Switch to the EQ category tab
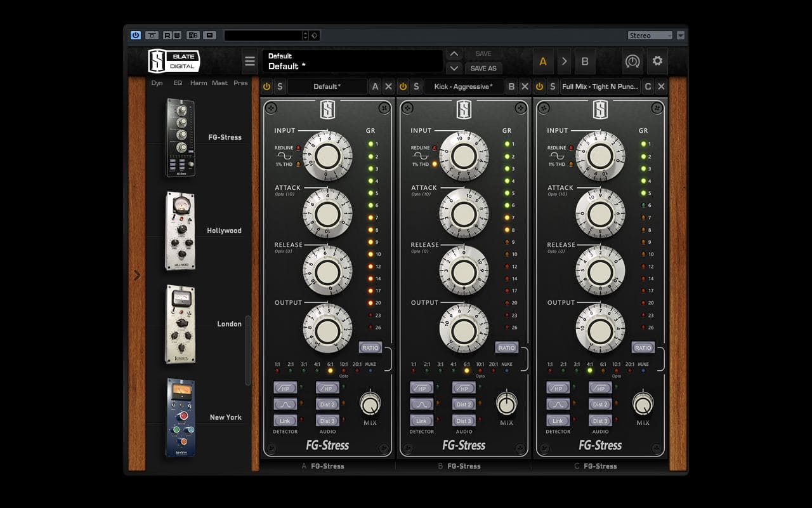The height and width of the screenshot is (508, 812). click(178, 83)
